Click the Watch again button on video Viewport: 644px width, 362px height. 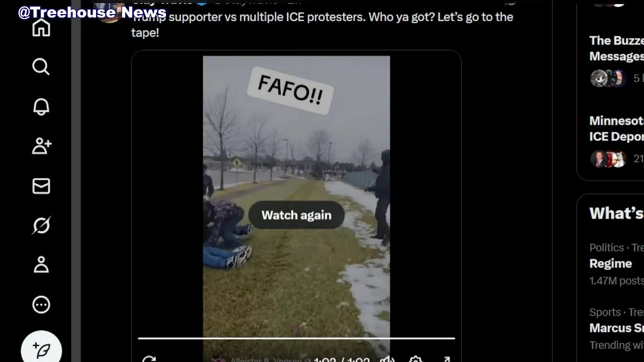(296, 215)
